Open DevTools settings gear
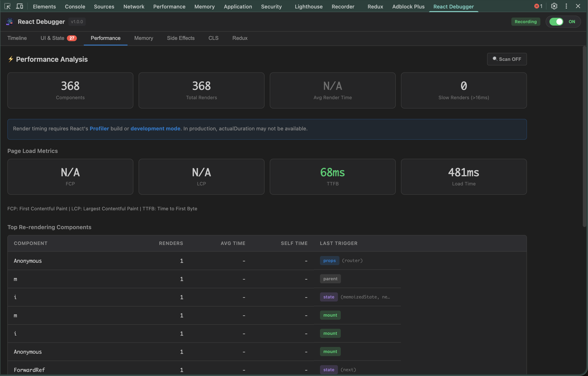The image size is (588, 376). click(x=554, y=6)
